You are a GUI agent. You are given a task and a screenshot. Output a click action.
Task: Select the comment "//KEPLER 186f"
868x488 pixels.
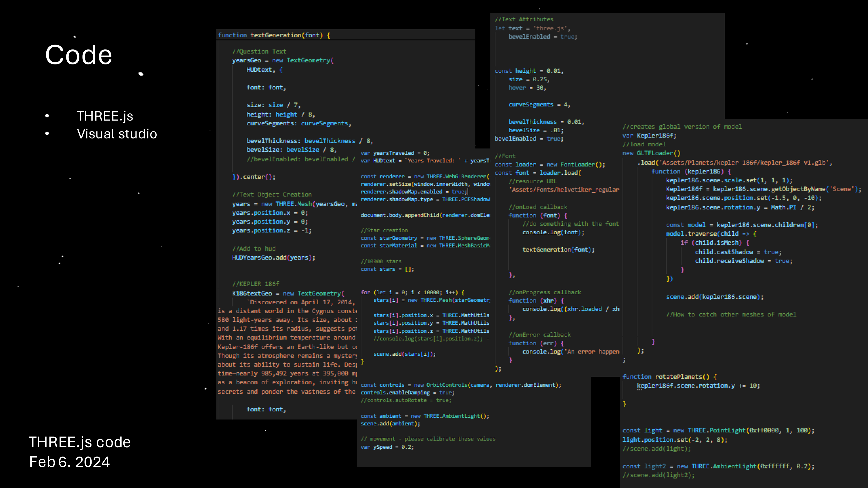point(256,284)
